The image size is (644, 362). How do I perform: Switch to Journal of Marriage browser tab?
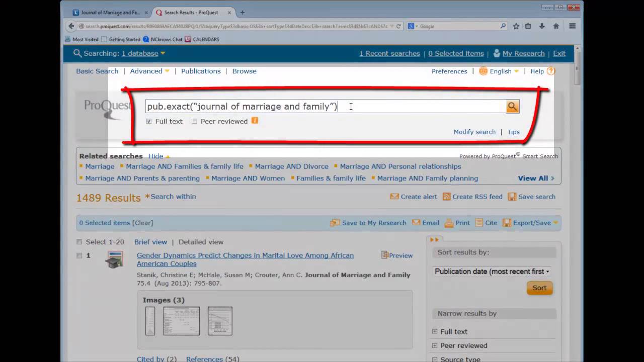click(111, 13)
